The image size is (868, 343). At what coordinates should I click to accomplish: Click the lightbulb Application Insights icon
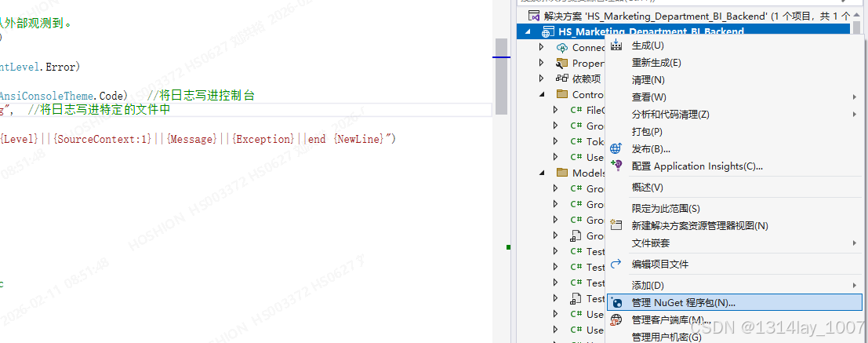point(616,166)
